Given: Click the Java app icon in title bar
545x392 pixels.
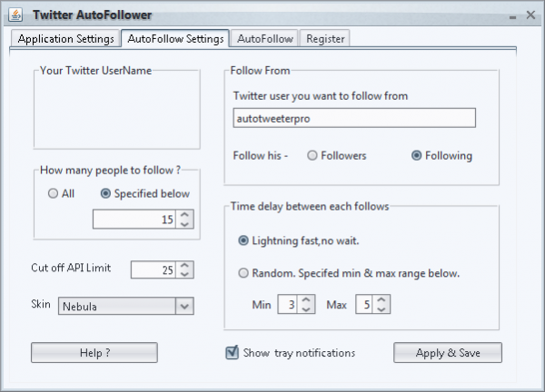Looking at the screenshot, I should [15, 15].
